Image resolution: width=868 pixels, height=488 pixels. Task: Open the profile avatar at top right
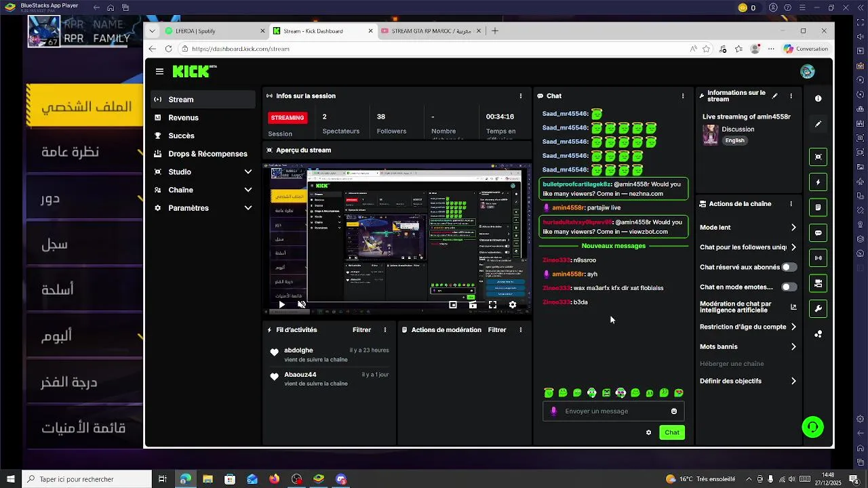click(807, 71)
